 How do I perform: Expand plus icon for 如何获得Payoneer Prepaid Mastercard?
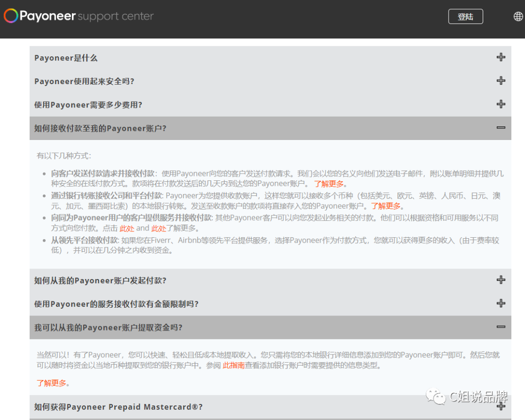[501, 406]
